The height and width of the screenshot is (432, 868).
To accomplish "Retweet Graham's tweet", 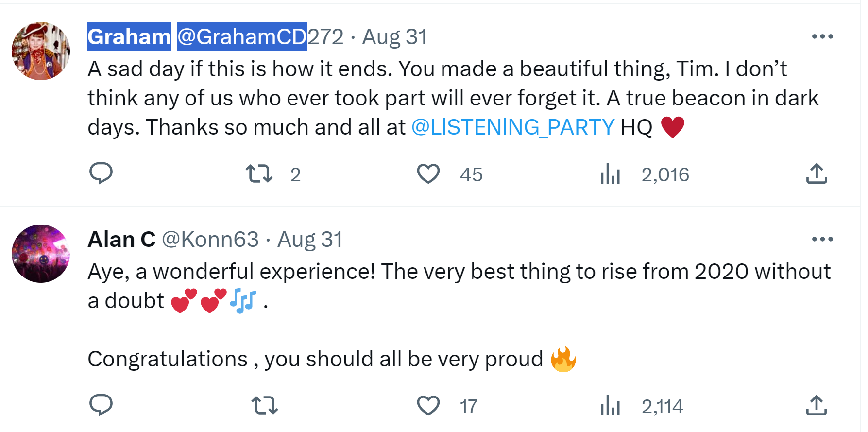I will pyautogui.click(x=259, y=173).
